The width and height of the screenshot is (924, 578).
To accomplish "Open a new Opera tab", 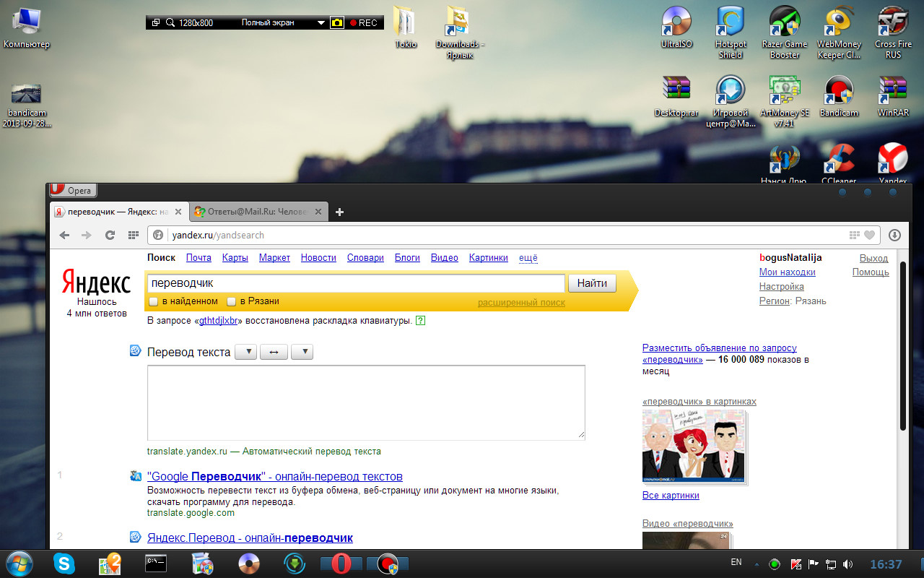I will (340, 212).
